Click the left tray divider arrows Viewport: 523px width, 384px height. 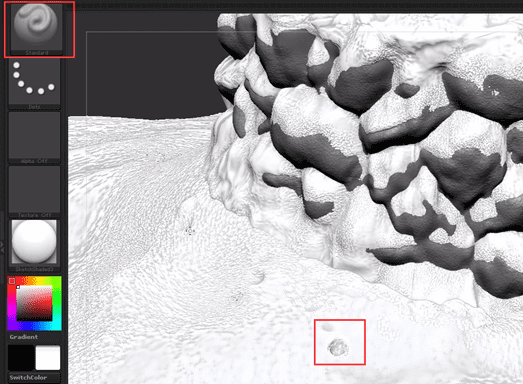(2, 247)
